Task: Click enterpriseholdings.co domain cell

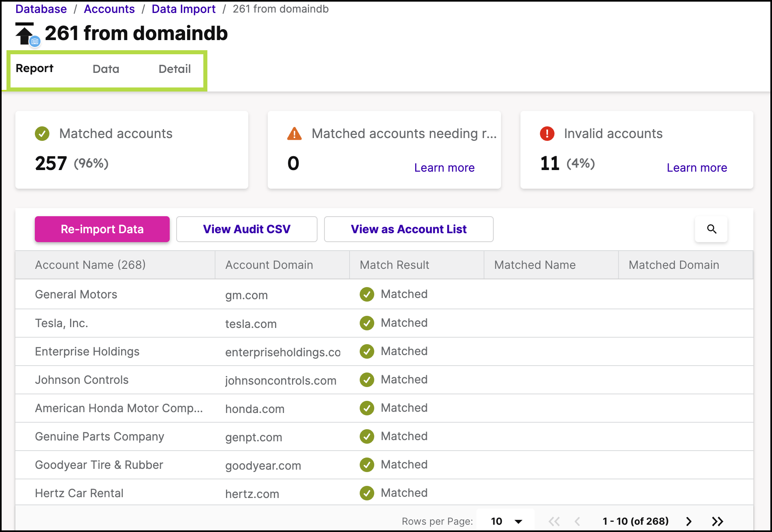Action: 283,352
